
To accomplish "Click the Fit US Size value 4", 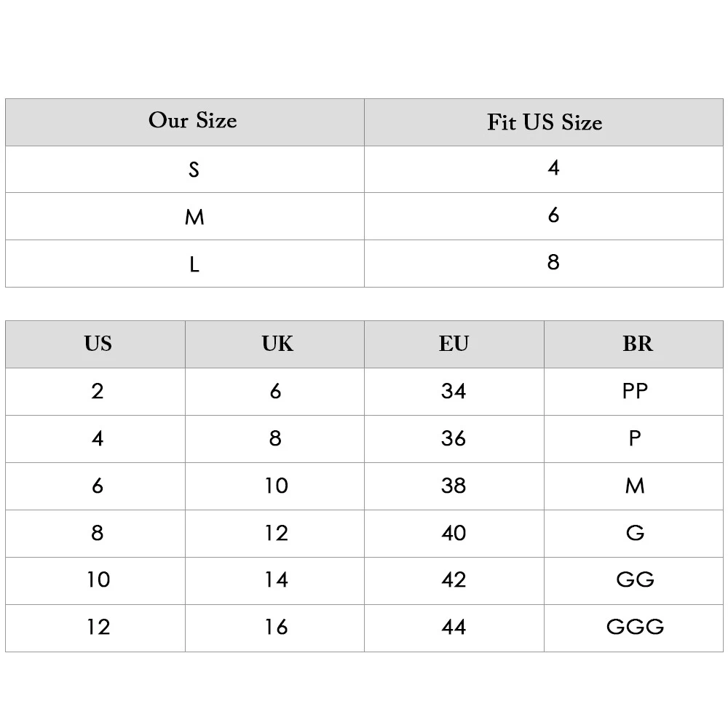I will (x=553, y=168).
